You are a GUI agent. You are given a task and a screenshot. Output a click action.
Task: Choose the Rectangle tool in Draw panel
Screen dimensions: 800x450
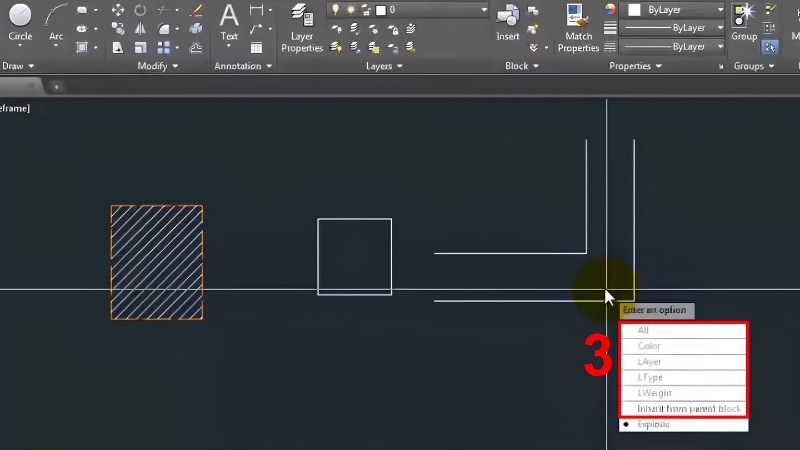[82, 10]
